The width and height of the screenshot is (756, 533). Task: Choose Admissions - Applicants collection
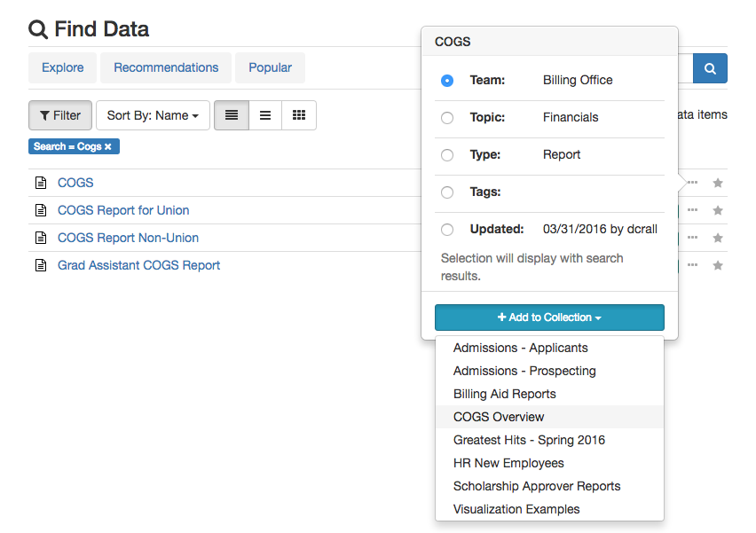(x=549, y=348)
